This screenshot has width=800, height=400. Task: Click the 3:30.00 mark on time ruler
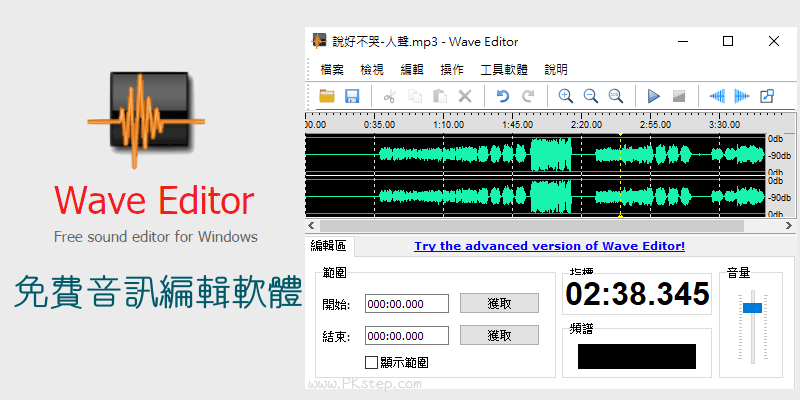[724, 124]
